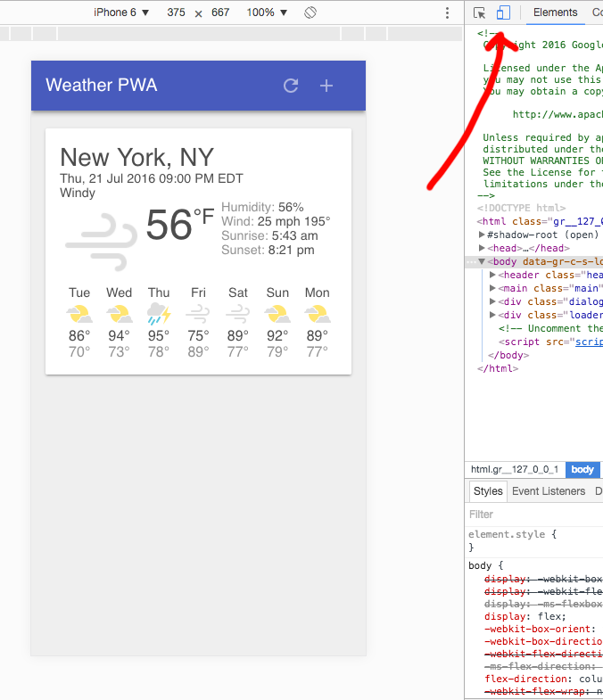Viewport: 603px width, 700px height.
Task: Click Thu forecast day label
Action: pyautogui.click(x=159, y=292)
